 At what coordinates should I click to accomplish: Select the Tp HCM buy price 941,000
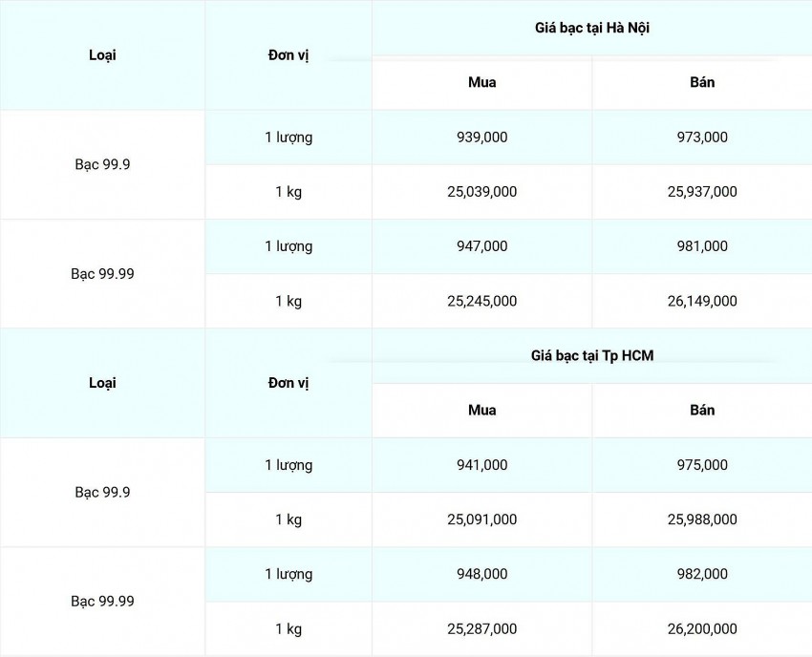[482, 465]
